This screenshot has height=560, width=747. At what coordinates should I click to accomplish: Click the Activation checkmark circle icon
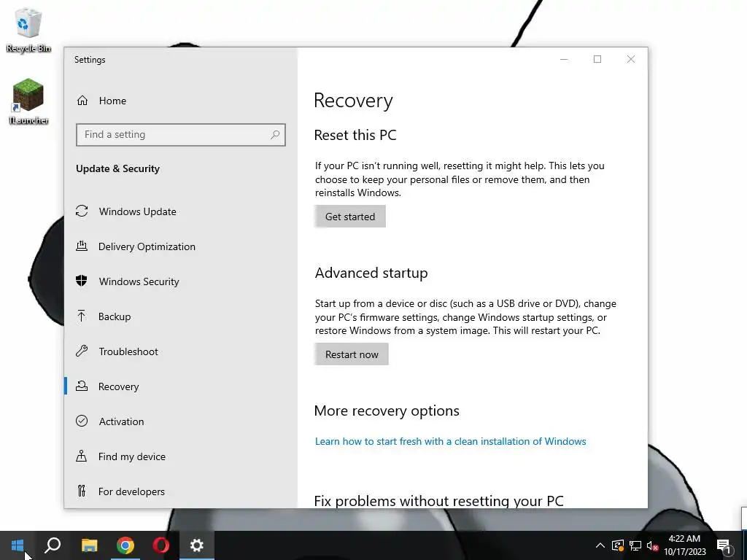click(x=82, y=421)
